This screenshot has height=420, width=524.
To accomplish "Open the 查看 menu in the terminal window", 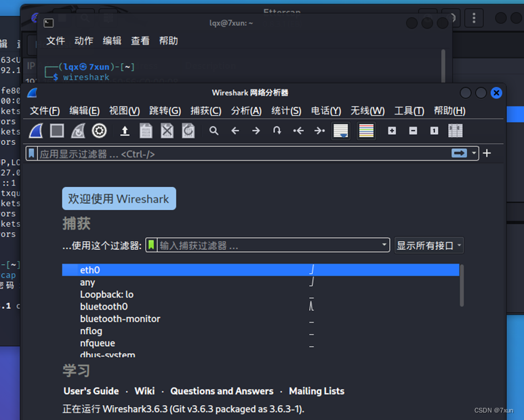I will 140,41.
